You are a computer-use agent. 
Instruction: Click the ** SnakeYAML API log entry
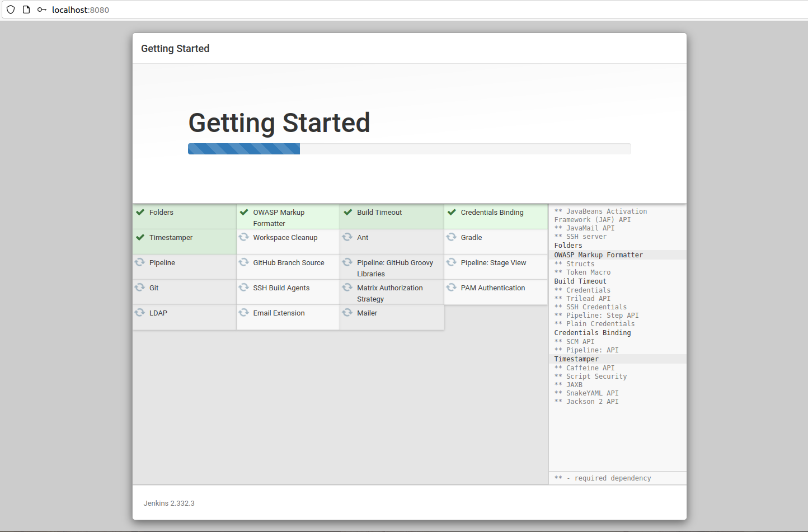pyautogui.click(x=586, y=393)
